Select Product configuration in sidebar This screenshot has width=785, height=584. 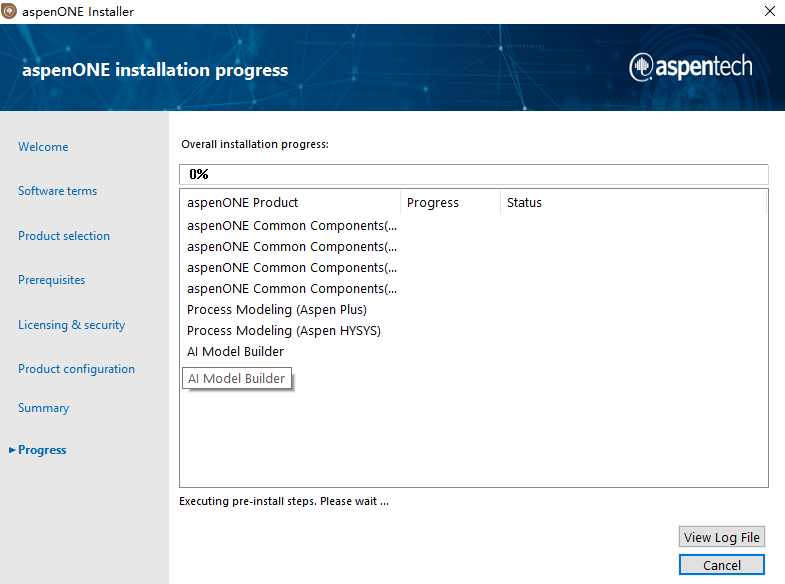click(76, 369)
